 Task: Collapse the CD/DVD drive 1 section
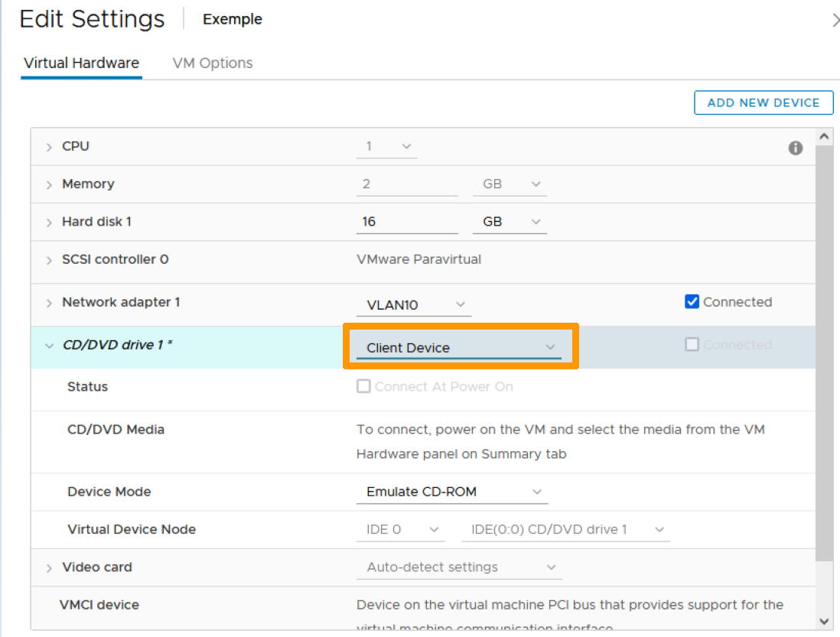pos(49,346)
